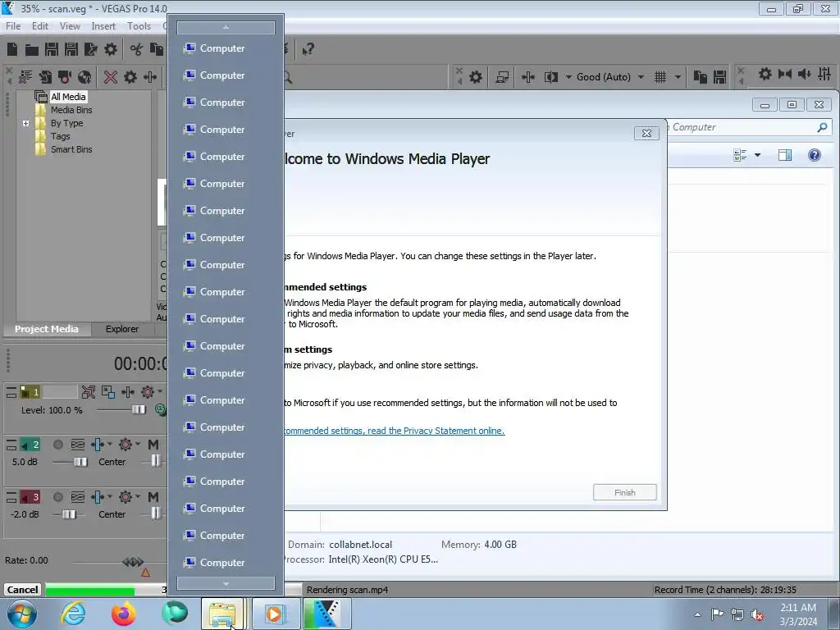Open the Mixing Console faders icon
Screen dimensions: 840x630
click(x=824, y=74)
